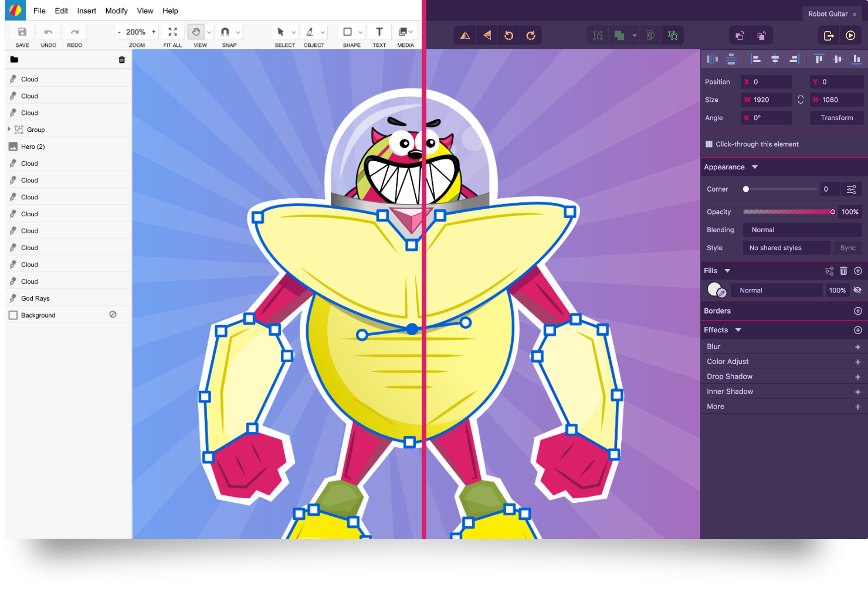Toggle fill visibility eye icon

857,290
